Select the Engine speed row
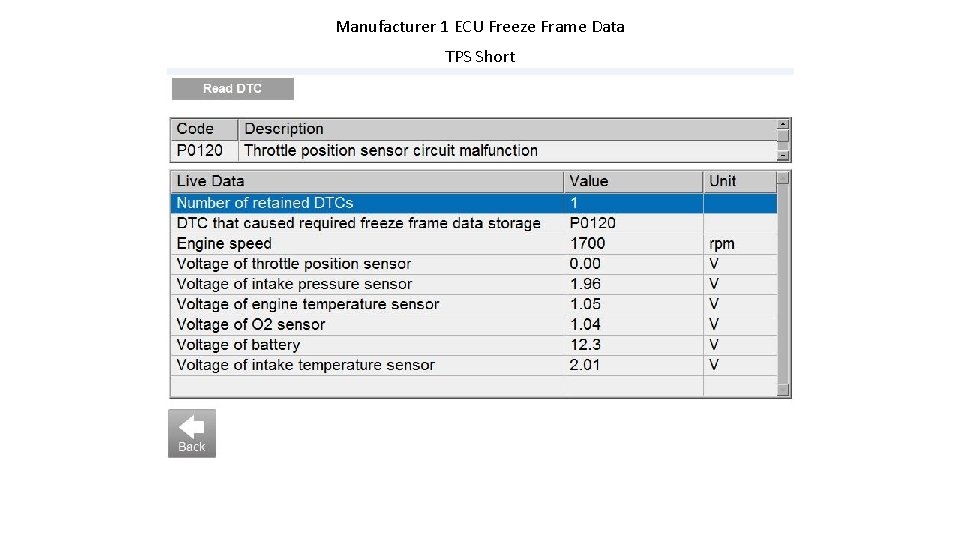 pos(474,244)
